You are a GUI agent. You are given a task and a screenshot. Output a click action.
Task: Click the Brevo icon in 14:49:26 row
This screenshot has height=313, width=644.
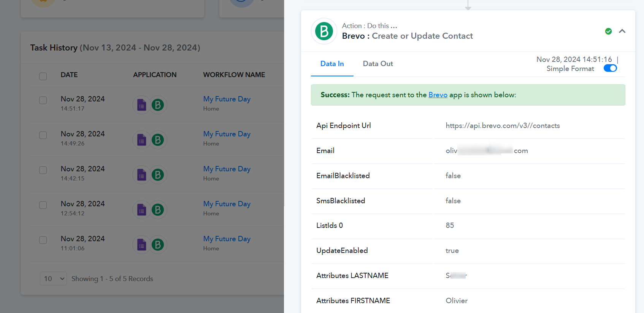pyautogui.click(x=158, y=140)
